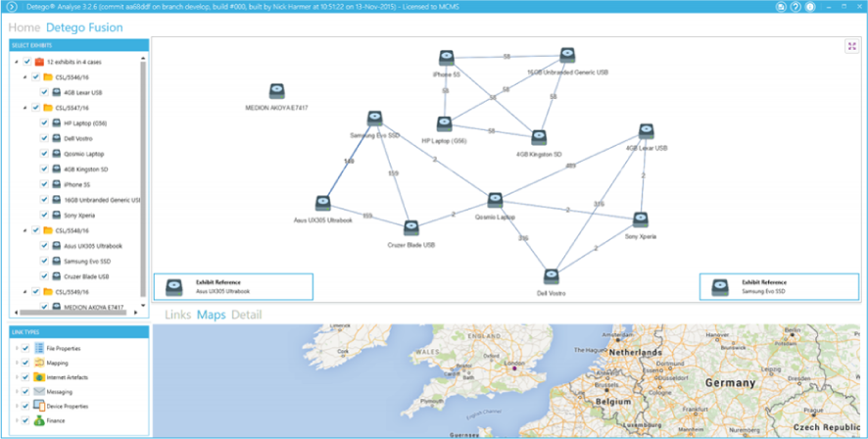The width and height of the screenshot is (868, 439).
Task: Uncheck the Sony Xperia exhibit checkbox
Action: point(44,215)
